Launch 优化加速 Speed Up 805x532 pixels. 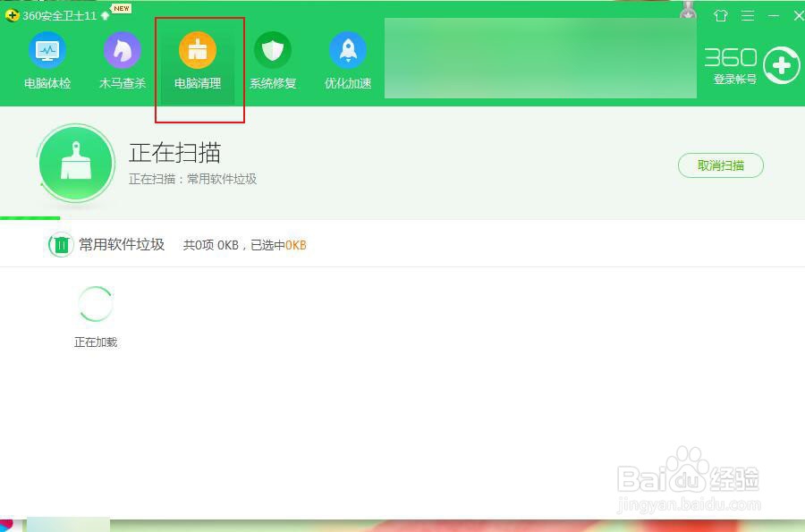point(347,60)
